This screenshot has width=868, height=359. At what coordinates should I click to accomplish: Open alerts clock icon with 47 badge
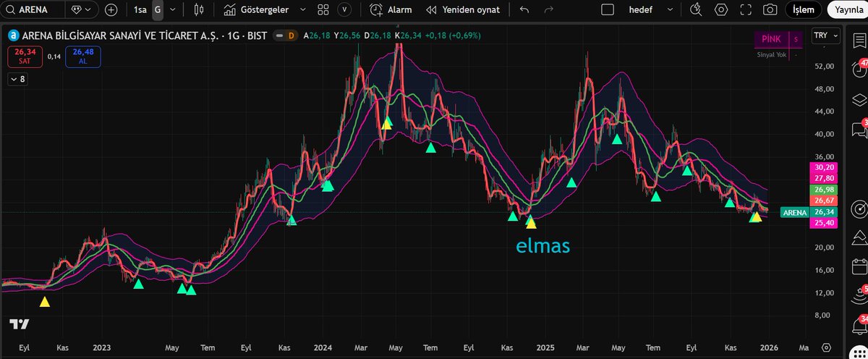859,69
